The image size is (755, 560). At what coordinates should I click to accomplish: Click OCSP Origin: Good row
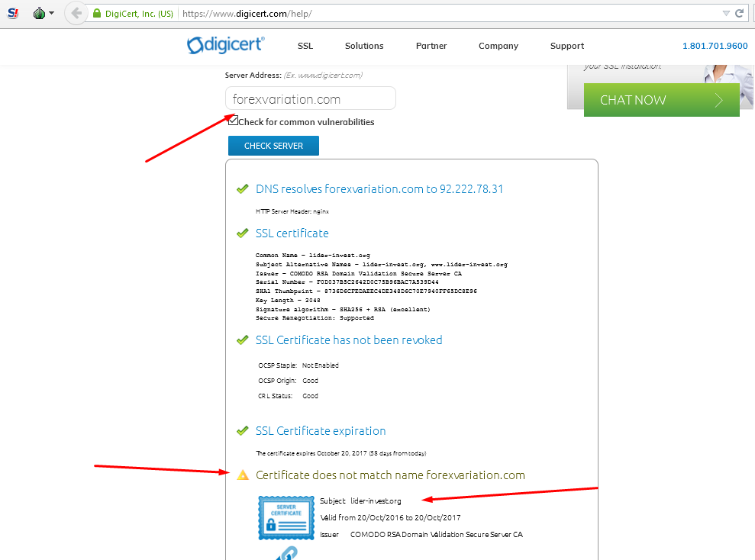pyautogui.click(x=288, y=381)
